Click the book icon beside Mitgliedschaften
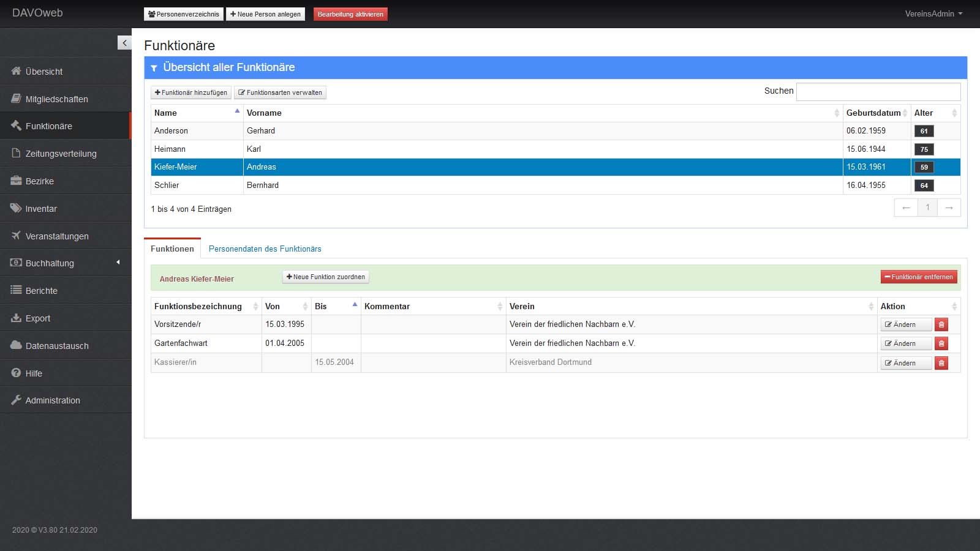 click(17, 99)
